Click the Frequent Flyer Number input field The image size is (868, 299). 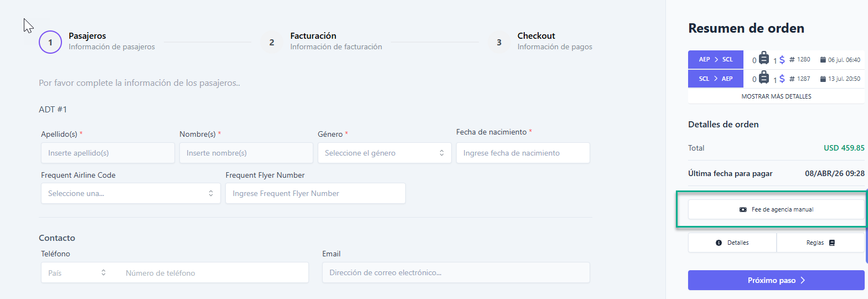tap(315, 193)
